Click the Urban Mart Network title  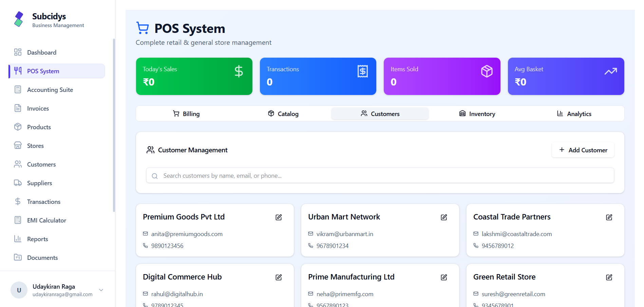click(344, 217)
